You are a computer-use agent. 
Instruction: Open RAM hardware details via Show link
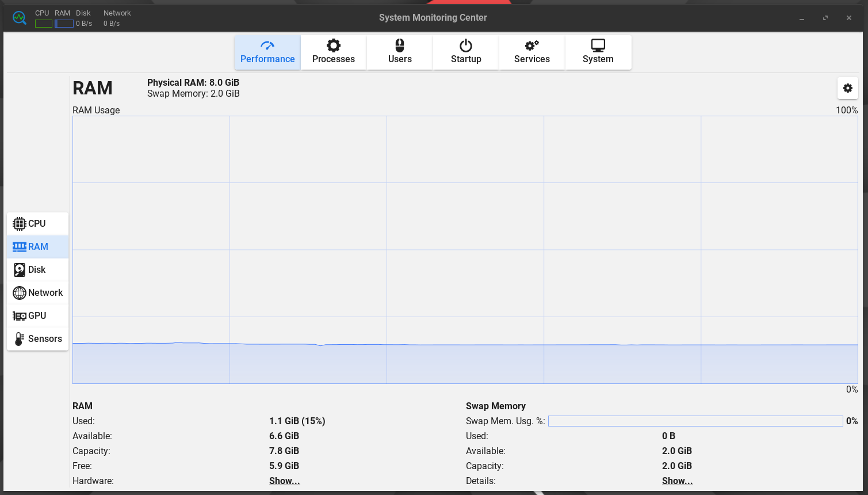click(x=284, y=481)
